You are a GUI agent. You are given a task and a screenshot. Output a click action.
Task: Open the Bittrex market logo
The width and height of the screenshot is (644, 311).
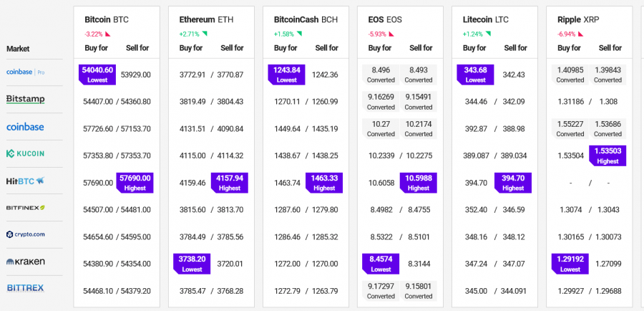(x=26, y=288)
